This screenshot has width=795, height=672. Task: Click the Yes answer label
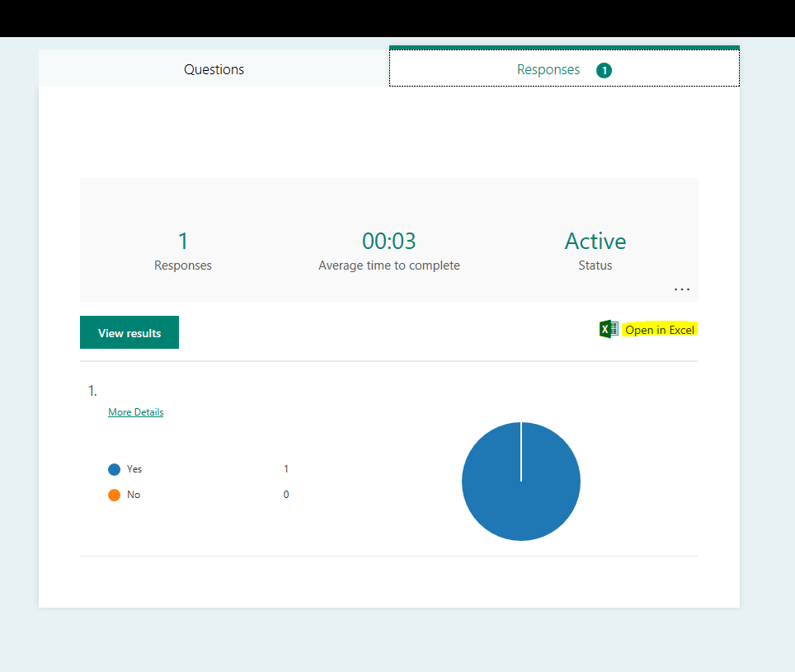pyautogui.click(x=134, y=469)
